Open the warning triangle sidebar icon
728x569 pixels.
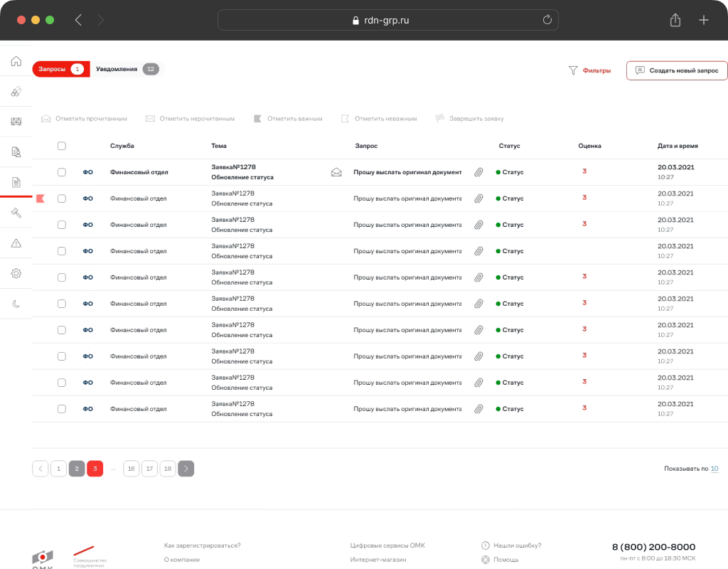pyautogui.click(x=16, y=243)
